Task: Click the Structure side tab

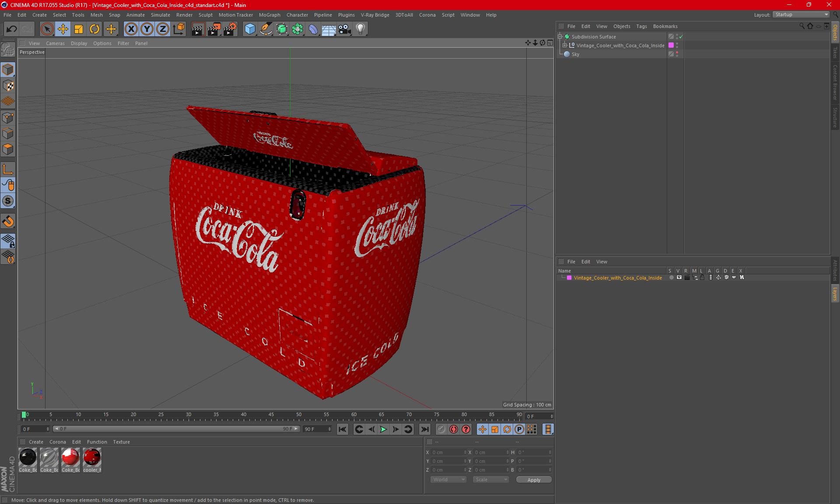Action: click(835, 117)
